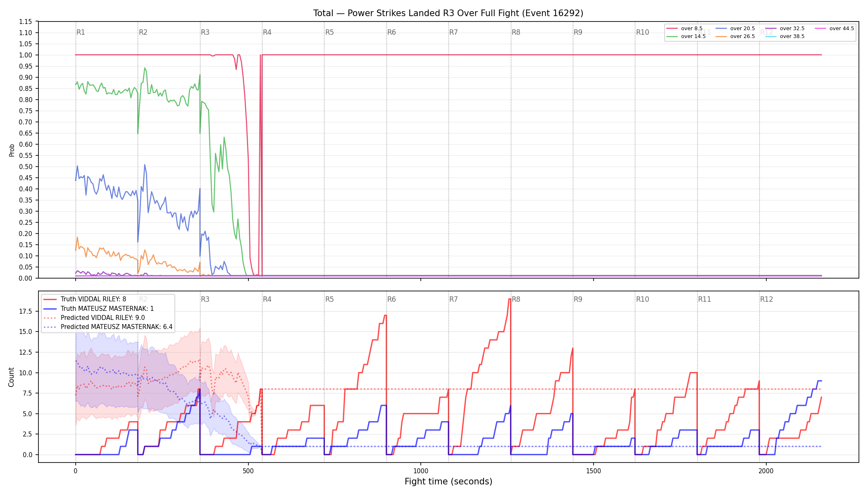Click the 'Count' y-axis label
Screen dimensions: 868x496
[x=11, y=377]
